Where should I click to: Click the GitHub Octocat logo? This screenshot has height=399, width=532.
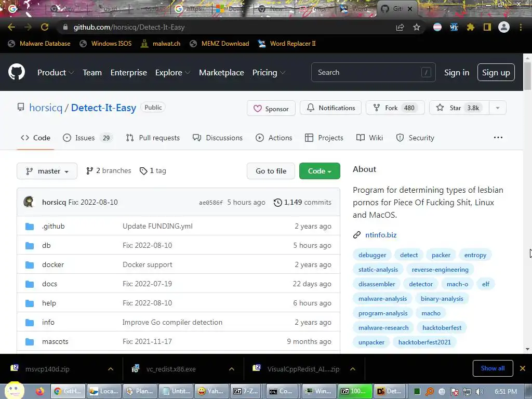point(17,72)
